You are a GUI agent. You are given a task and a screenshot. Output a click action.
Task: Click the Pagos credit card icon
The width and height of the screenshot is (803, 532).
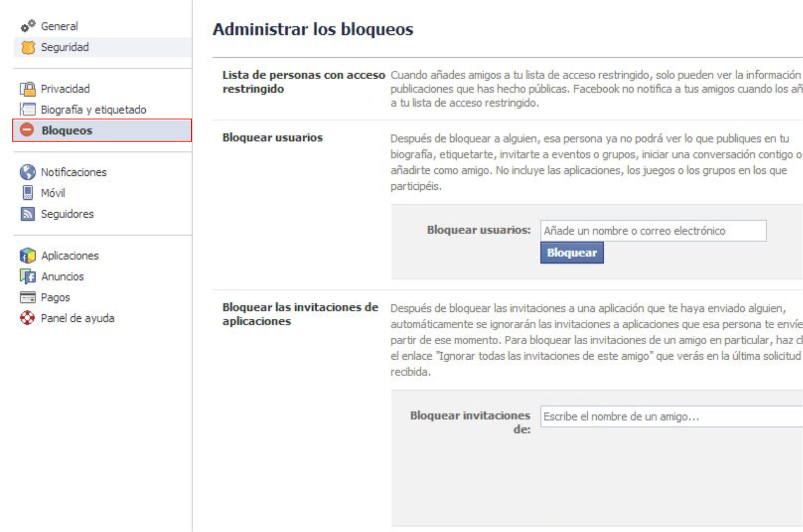coord(27,297)
